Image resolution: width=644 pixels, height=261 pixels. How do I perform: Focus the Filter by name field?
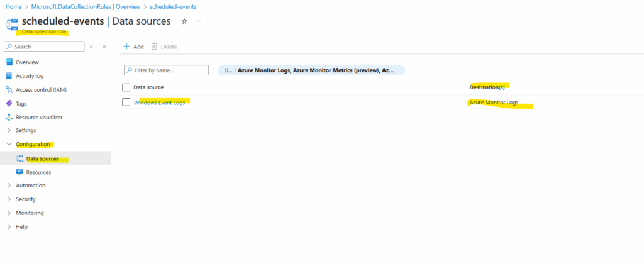[x=166, y=70]
